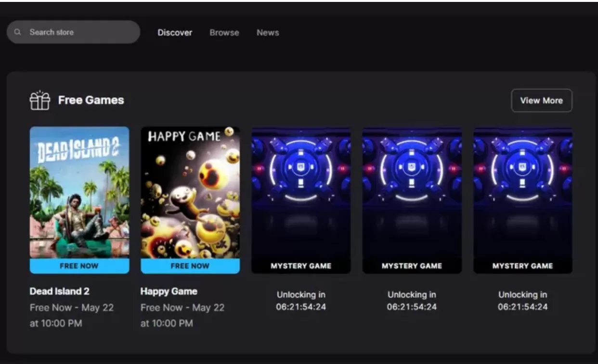Image resolution: width=598 pixels, height=364 pixels.
Task: Click the Dead Island 2 cover art
Action: [79, 192]
